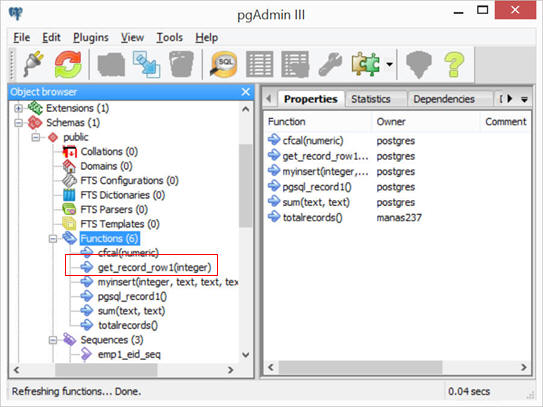Select Schemas (1) in tree
This screenshot has height=407, width=543.
[x=73, y=123]
